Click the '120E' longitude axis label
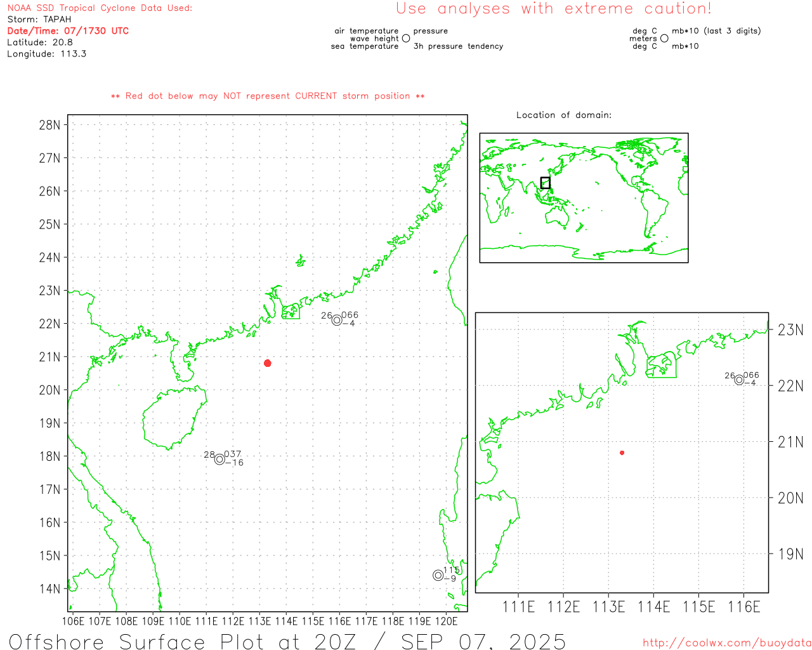812x650 pixels. 447,621
